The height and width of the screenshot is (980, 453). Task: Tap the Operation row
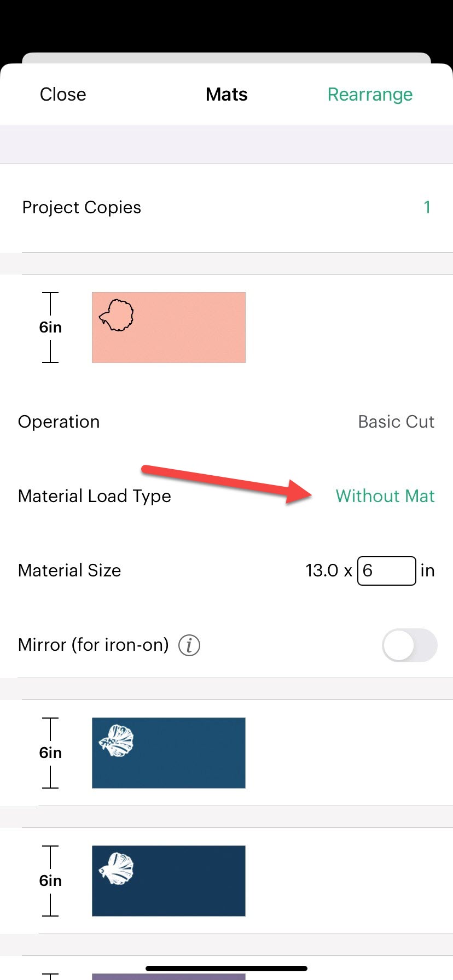pyautogui.click(x=59, y=422)
